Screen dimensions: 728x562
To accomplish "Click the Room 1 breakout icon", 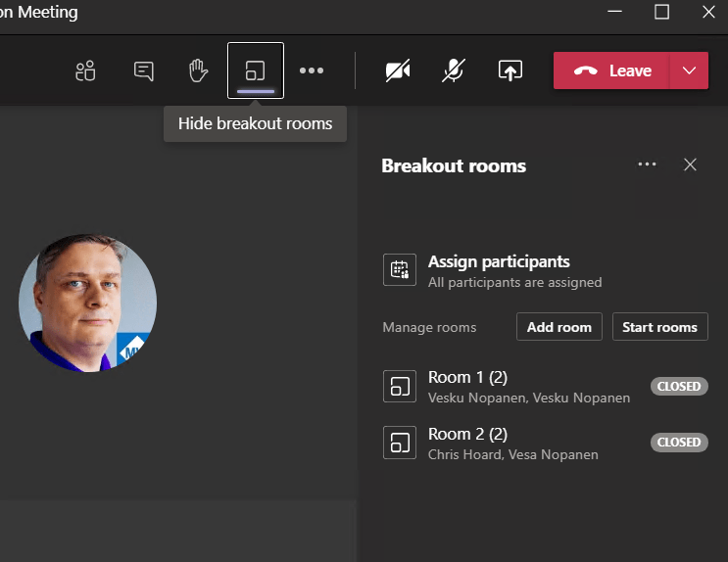I will [400, 387].
